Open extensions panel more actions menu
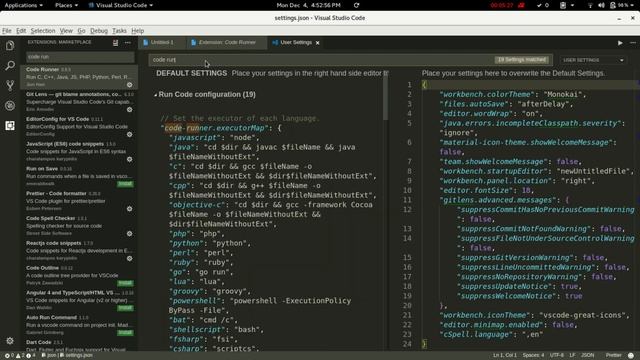Image resolution: width=640 pixels, height=360 pixels. click(x=128, y=42)
